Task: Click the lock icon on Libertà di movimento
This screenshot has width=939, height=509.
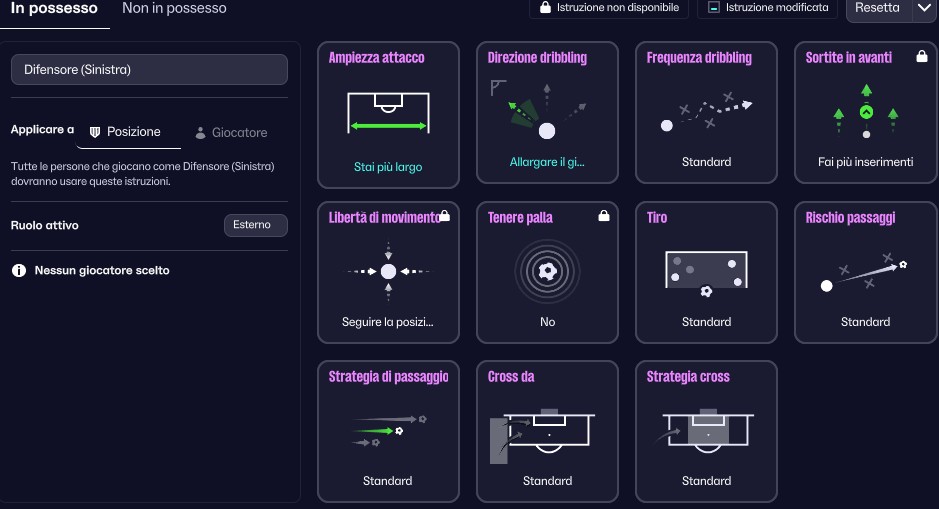Action: tap(444, 216)
